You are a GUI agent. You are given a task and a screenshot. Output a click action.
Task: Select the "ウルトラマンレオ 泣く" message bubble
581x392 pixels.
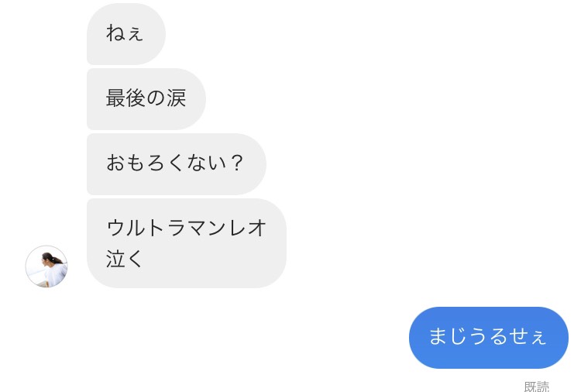pos(186,243)
